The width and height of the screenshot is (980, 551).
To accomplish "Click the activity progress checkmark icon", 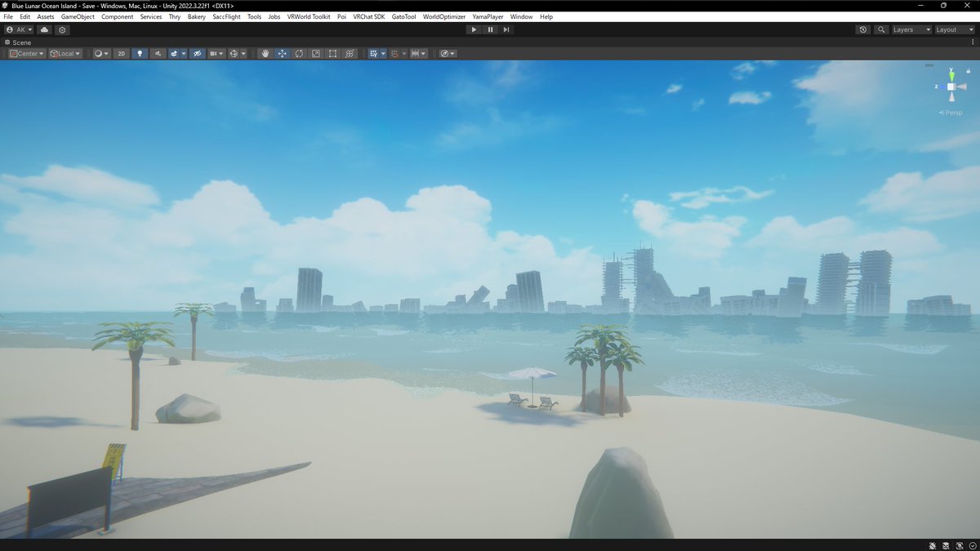I will [972, 545].
